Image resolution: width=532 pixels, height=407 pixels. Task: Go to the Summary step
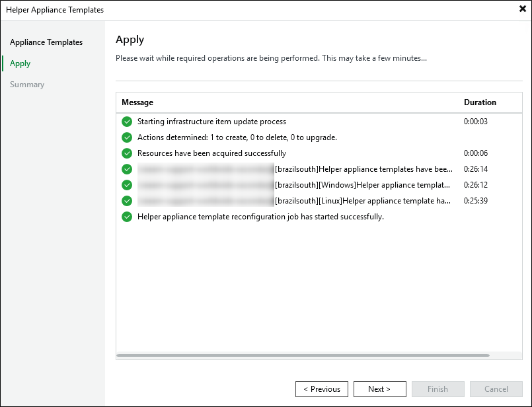click(27, 85)
